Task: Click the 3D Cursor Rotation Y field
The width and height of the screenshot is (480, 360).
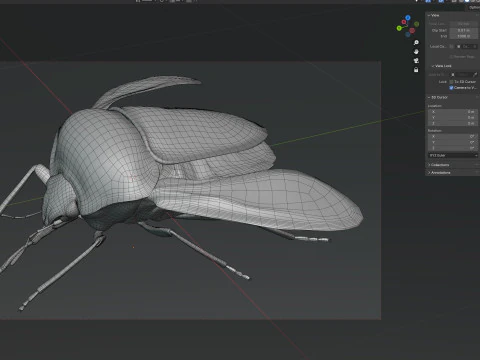Action: [453, 142]
